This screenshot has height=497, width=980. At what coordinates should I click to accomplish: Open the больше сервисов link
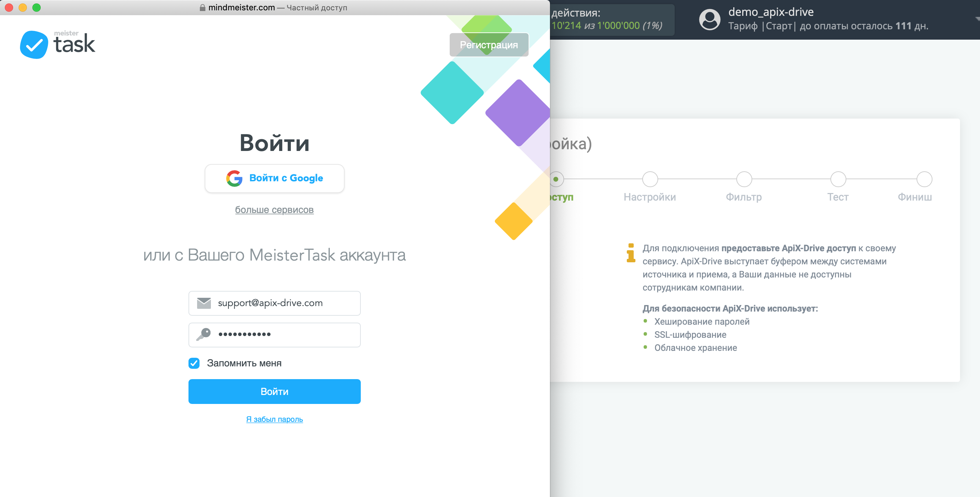pyautogui.click(x=274, y=210)
